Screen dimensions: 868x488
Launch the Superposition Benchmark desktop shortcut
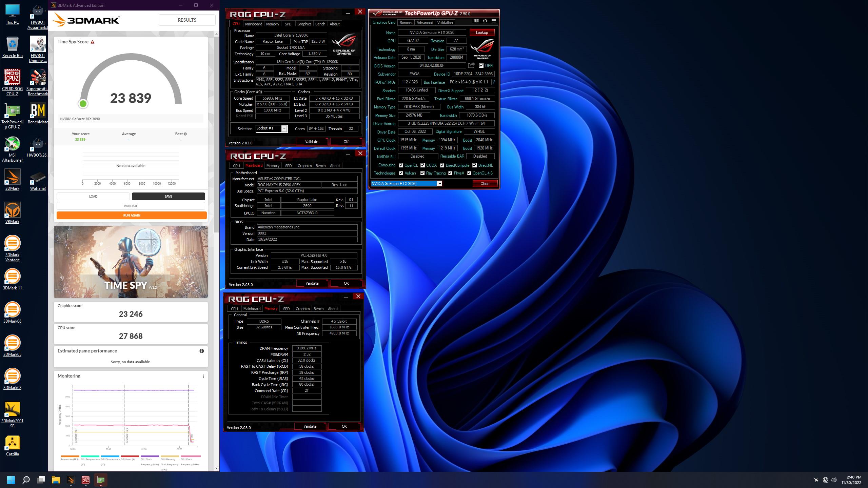38,83
